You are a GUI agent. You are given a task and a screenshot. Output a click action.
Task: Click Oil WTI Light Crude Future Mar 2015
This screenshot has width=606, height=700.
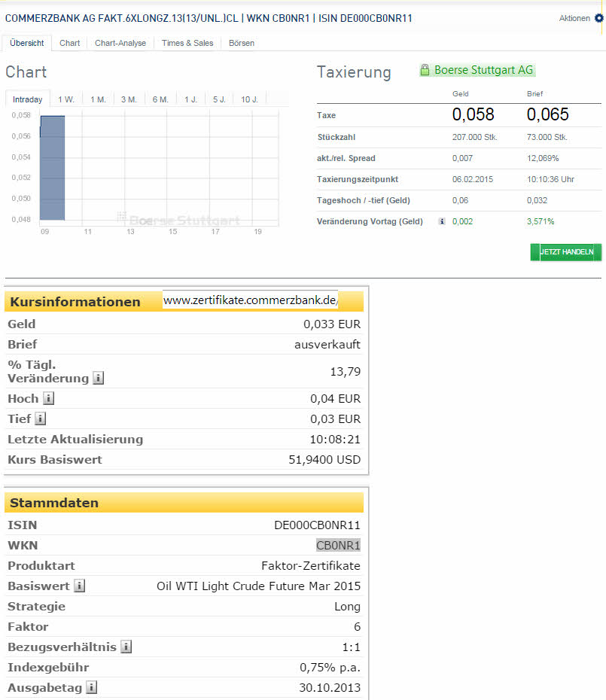tap(258, 586)
